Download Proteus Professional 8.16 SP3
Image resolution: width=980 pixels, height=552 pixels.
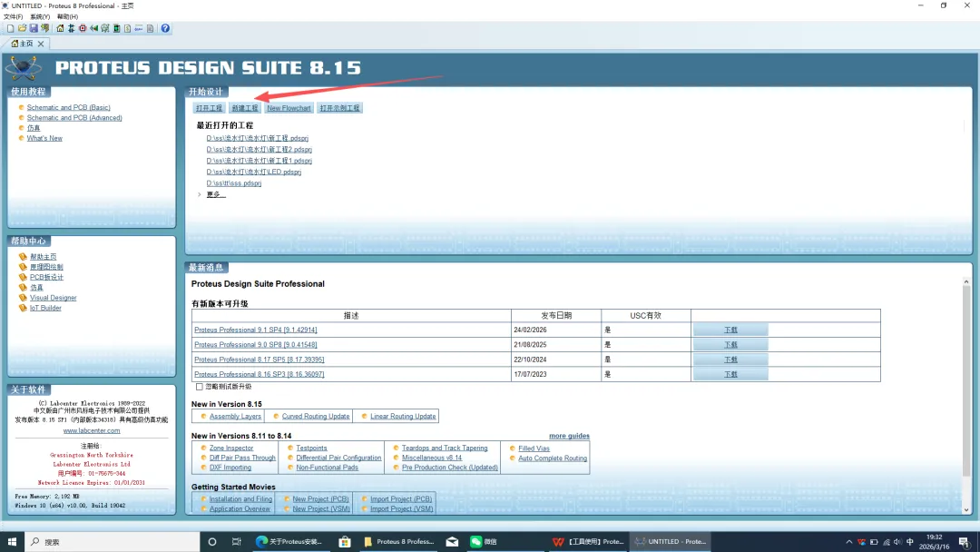click(730, 374)
